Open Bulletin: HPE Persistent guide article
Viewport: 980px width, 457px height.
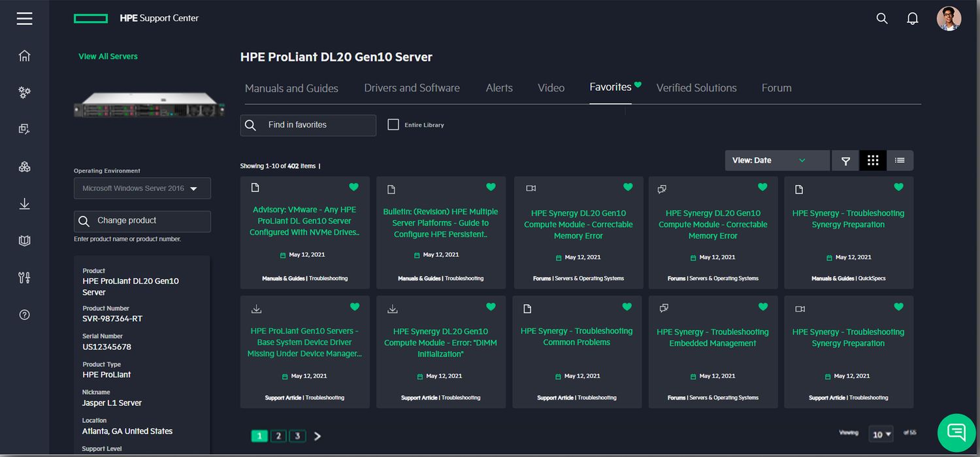pyautogui.click(x=440, y=223)
